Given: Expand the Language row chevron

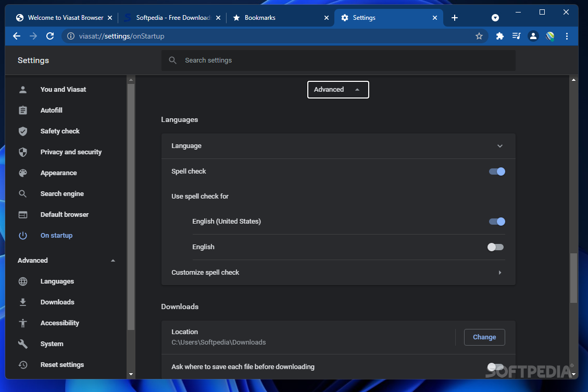Looking at the screenshot, I should point(499,145).
